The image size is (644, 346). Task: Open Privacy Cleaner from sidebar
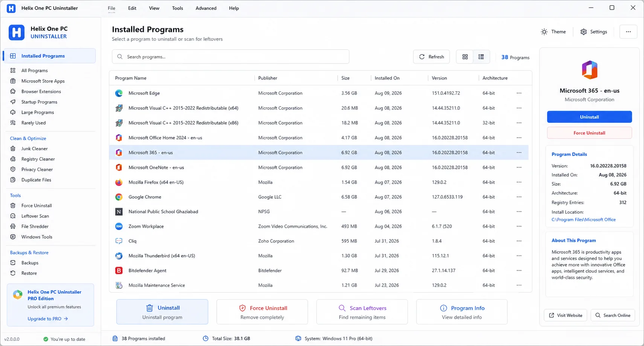37,169
